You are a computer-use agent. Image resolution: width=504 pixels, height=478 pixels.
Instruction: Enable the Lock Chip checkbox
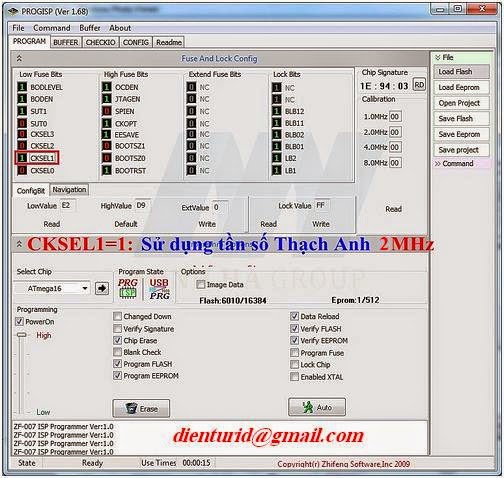pos(294,365)
